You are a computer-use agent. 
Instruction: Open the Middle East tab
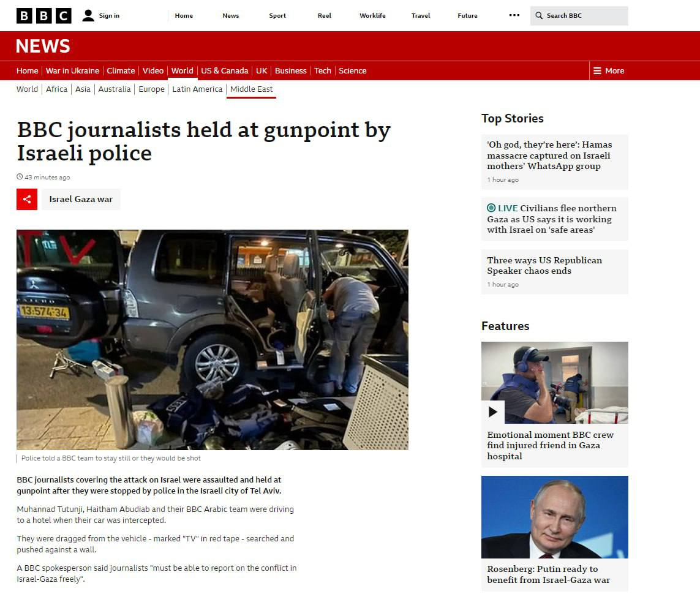[x=251, y=89]
